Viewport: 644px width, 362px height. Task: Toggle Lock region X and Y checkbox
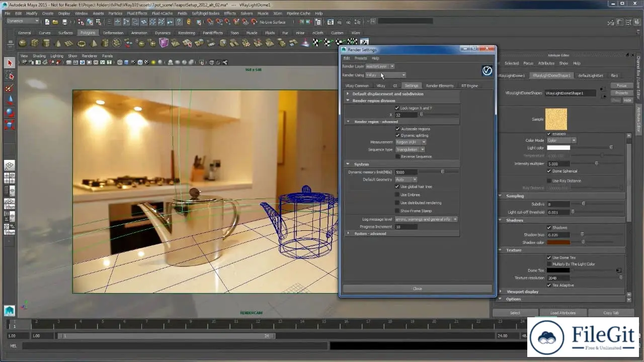pyautogui.click(x=397, y=108)
